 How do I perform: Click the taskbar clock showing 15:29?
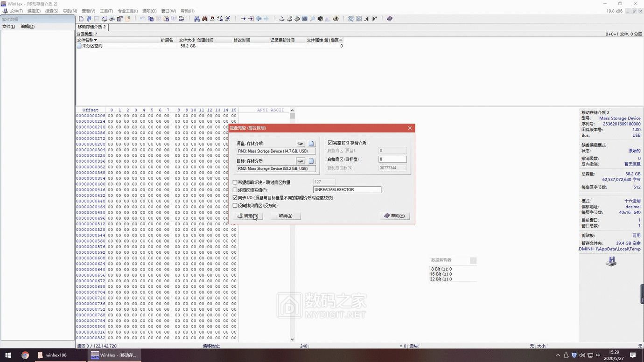(614, 355)
